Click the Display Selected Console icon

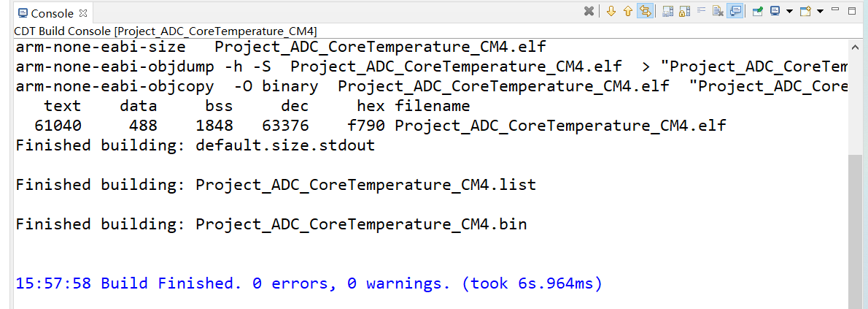click(x=775, y=11)
